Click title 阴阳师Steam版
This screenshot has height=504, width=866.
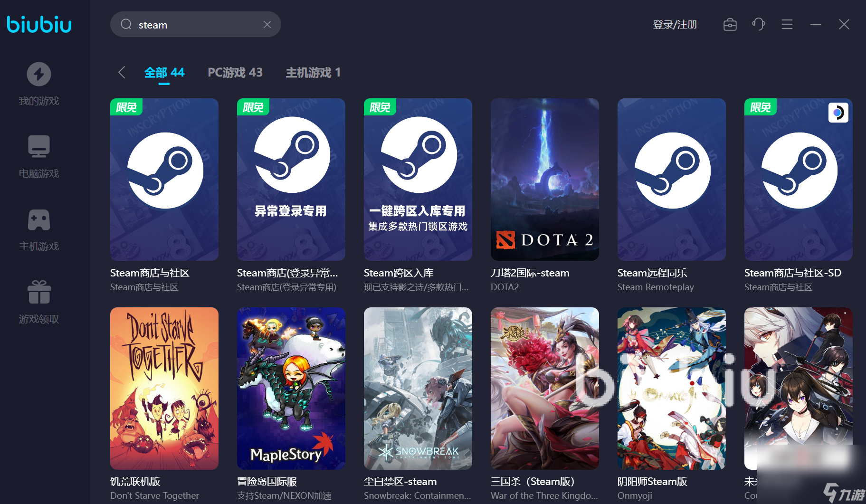click(x=652, y=482)
